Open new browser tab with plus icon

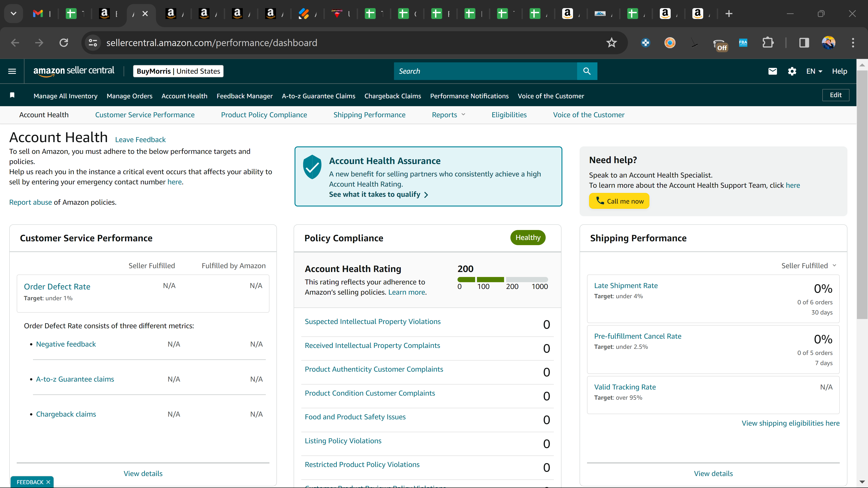729,14
